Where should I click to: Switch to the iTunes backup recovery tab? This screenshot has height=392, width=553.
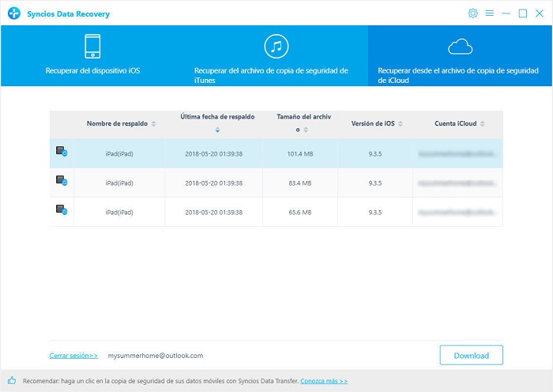click(276, 56)
